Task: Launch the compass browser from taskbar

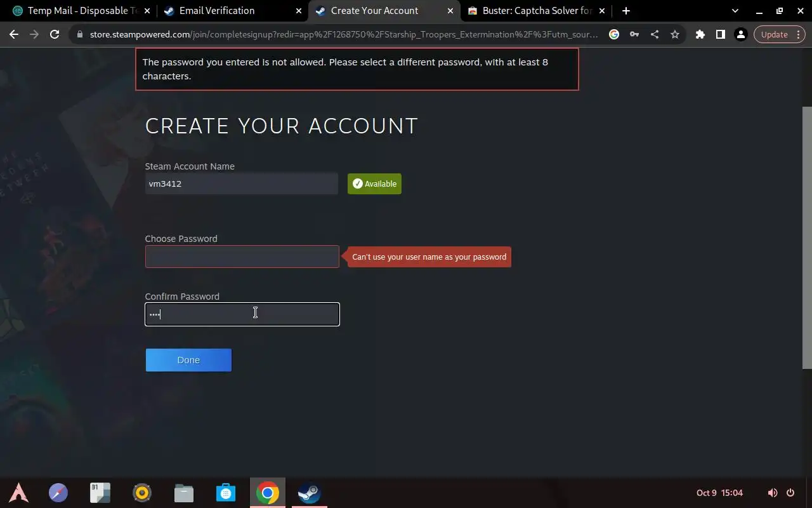Action: click(x=58, y=493)
